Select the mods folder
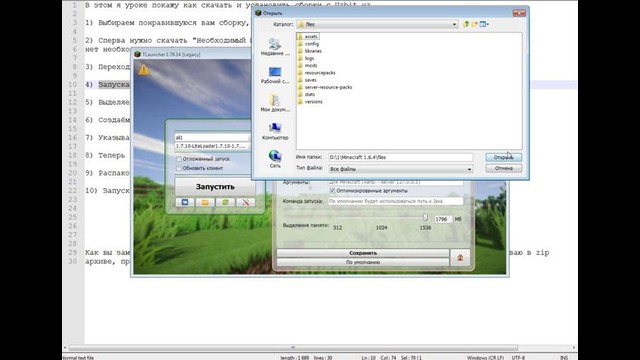 (x=307, y=65)
